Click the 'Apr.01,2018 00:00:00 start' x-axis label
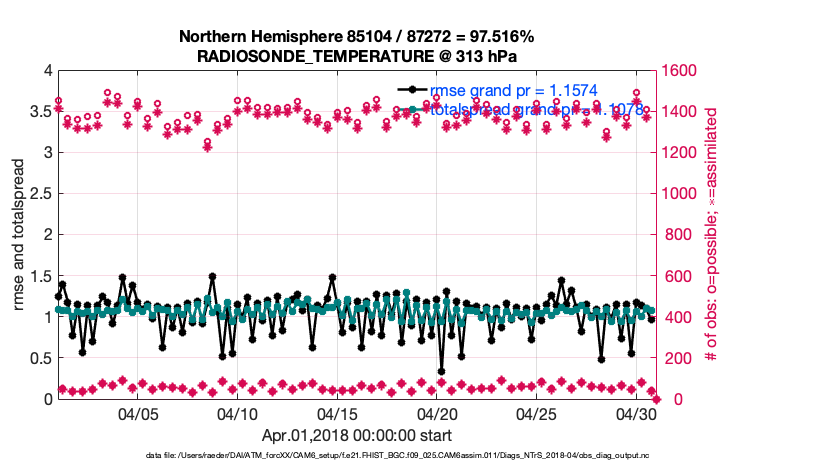This screenshot has width=830, height=470. [x=356, y=435]
